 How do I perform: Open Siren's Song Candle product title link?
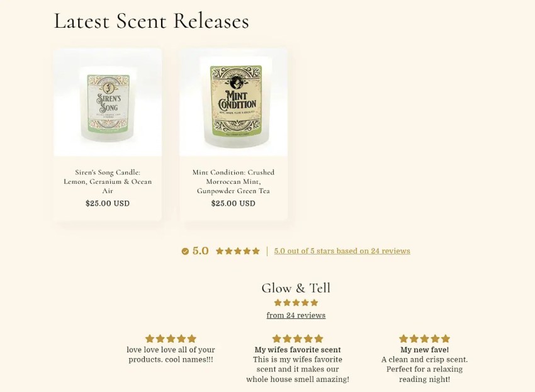pyautogui.click(x=108, y=181)
